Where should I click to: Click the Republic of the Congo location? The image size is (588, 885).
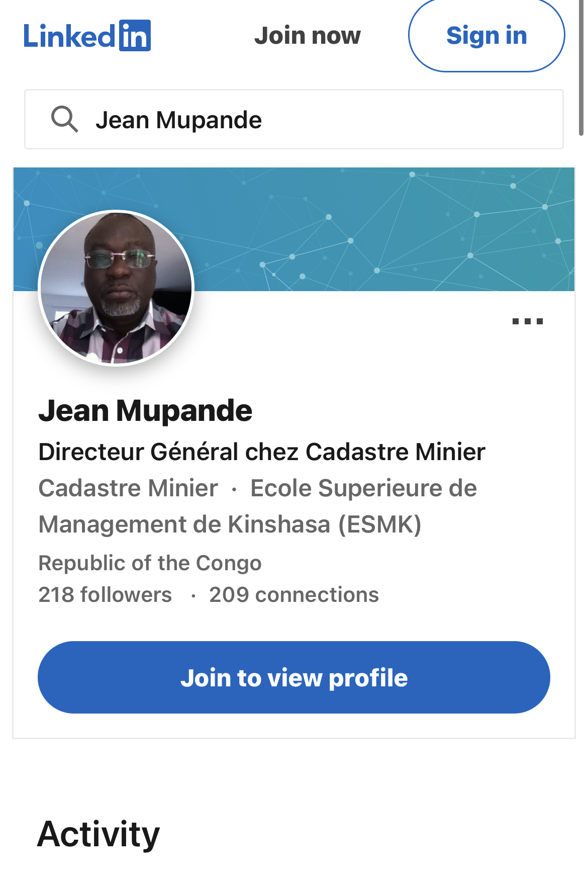[x=150, y=563]
